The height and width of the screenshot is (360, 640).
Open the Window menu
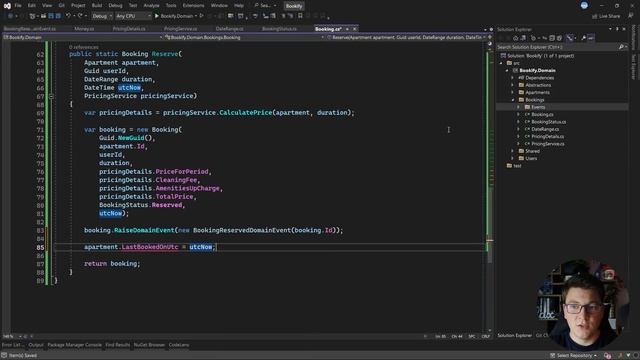219,6
